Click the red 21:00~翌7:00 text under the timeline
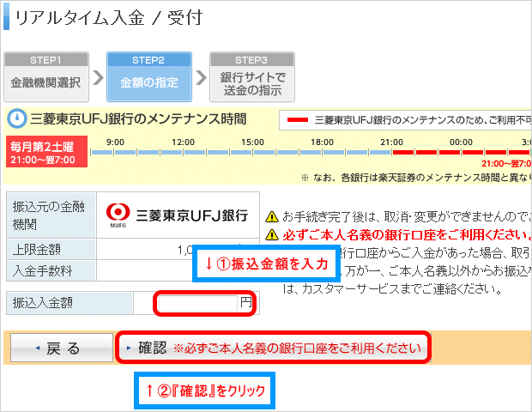Image resolution: width=532 pixels, height=412 pixels. (x=506, y=164)
